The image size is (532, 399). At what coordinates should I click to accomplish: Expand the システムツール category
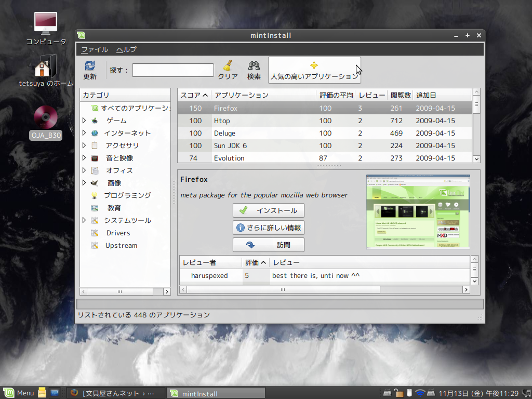tap(84, 220)
